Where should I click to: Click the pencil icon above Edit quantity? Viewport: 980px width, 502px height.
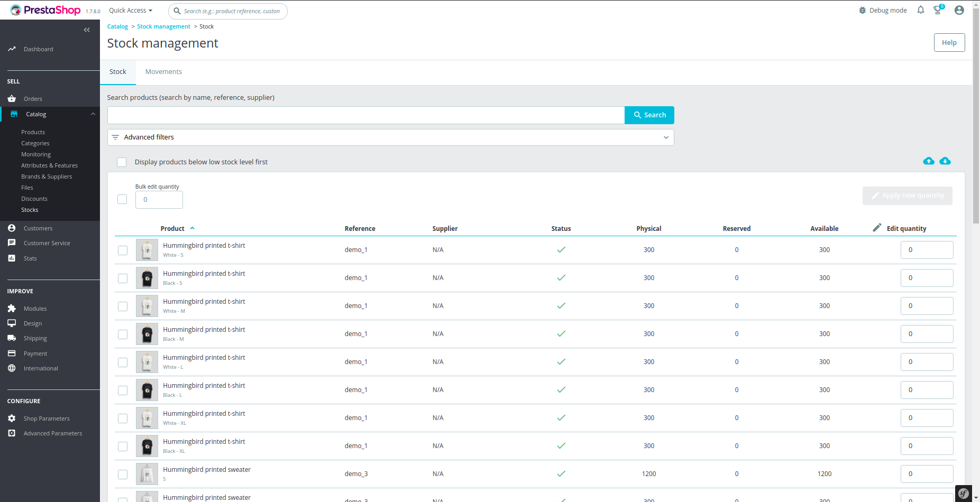point(877,227)
